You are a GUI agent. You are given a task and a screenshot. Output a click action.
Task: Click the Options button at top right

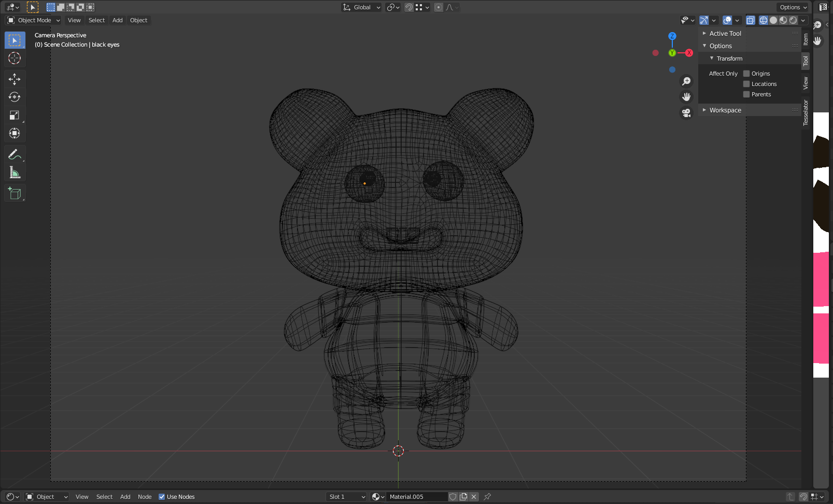(793, 7)
